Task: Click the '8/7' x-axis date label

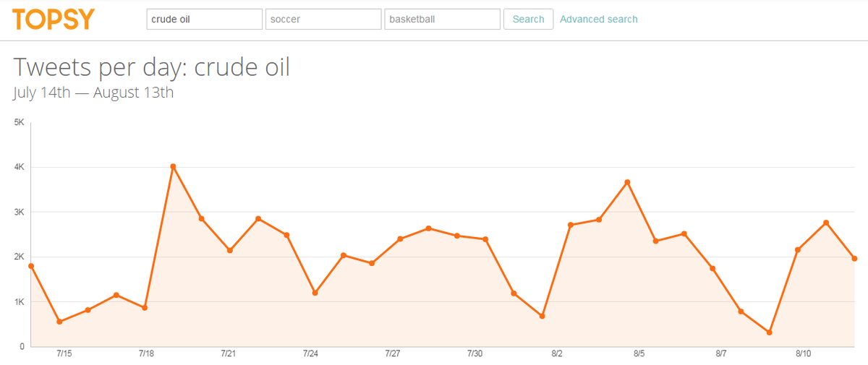Action: [x=721, y=354]
